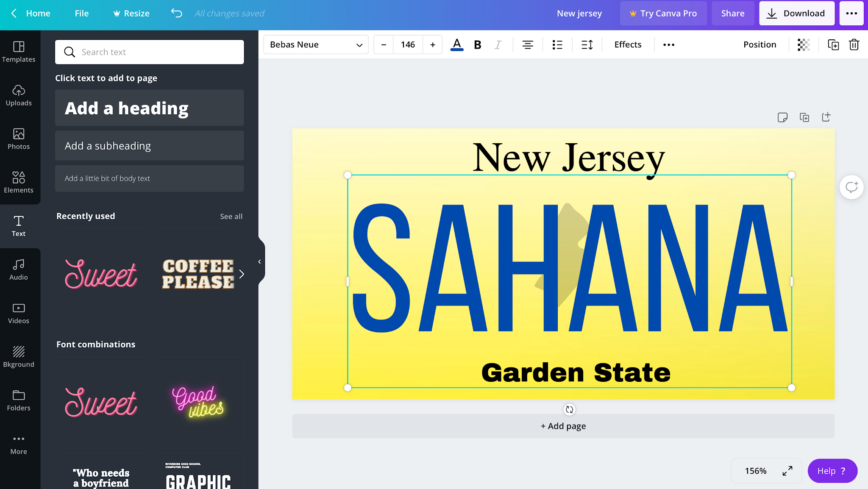Image resolution: width=868 pixels, height=489 pixels.
Task: Open page notes icon above canvas
Action: (x=782, y=117)
